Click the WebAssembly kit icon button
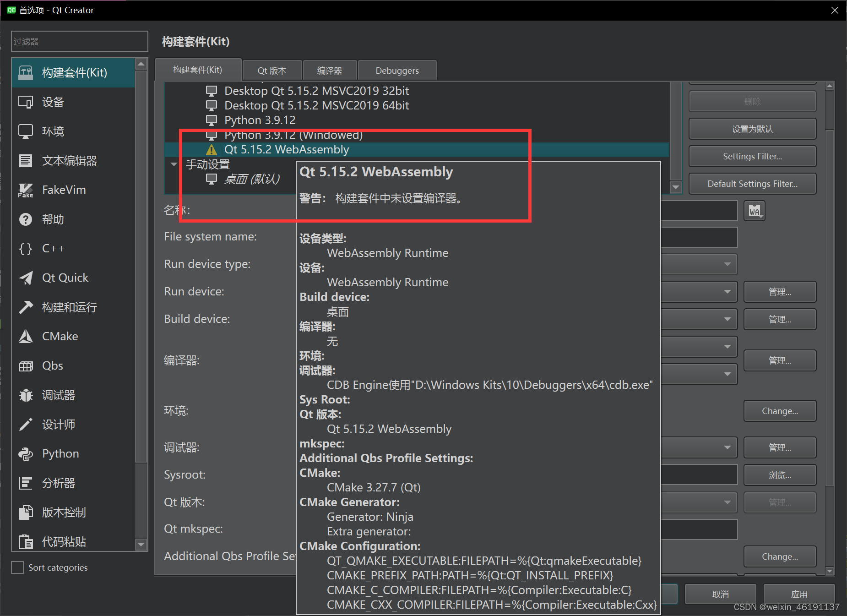Viewport: 847px width, 616px height. [x=755, y=211]
